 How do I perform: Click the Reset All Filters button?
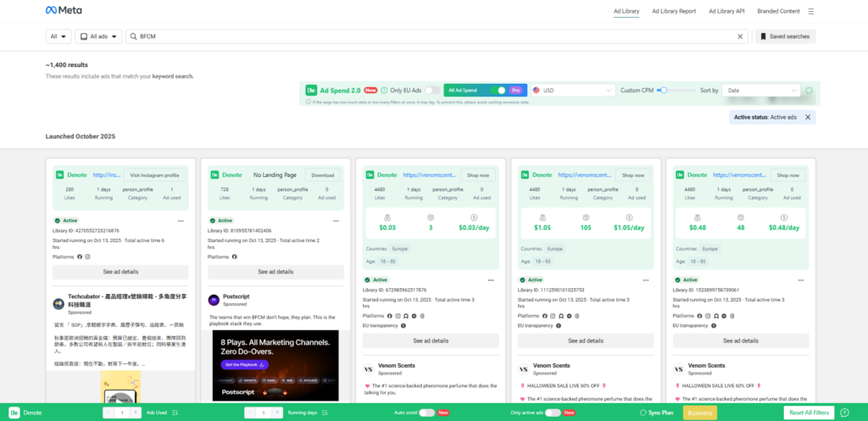click(x=808, y=413)
